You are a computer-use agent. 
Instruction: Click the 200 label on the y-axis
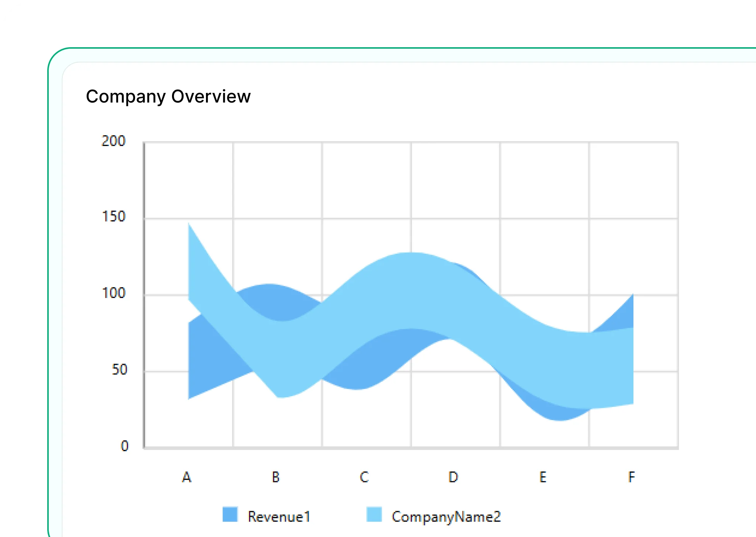(x=113, y=141)
